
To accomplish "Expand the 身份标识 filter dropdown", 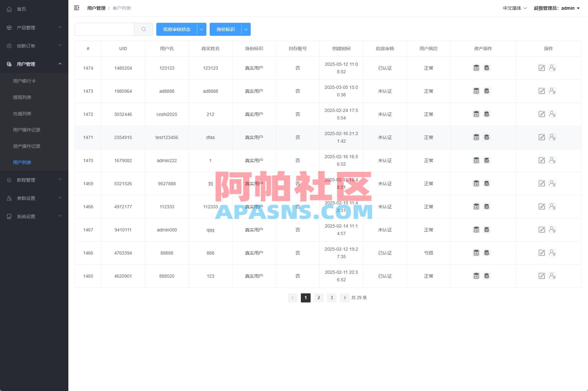I will click(246, 29).
